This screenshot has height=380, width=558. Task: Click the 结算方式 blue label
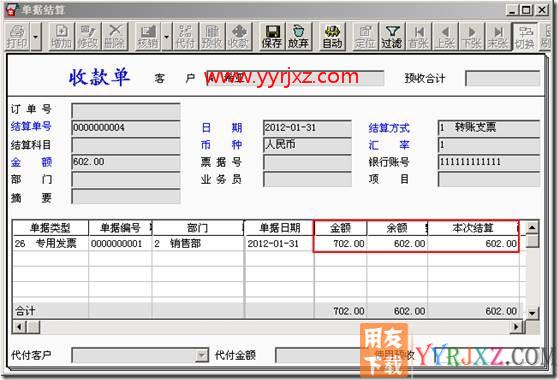click(389, 128)
